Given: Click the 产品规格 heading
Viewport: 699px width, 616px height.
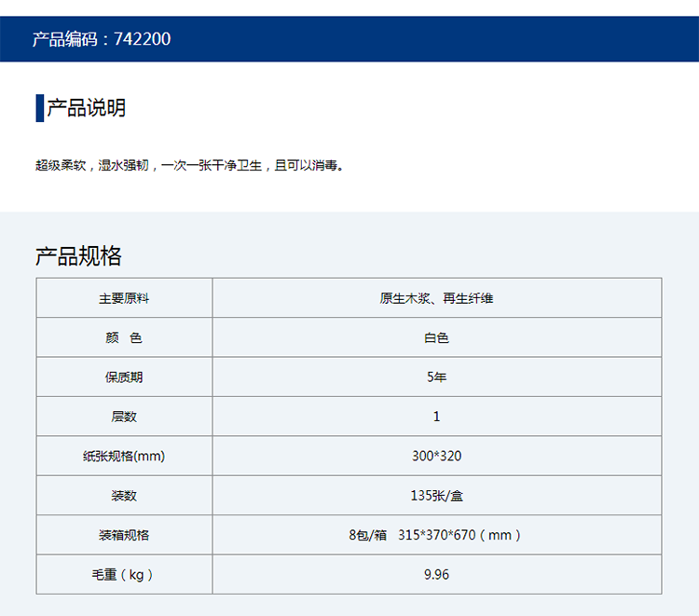Looking at the screenshot, I should 78,256.
